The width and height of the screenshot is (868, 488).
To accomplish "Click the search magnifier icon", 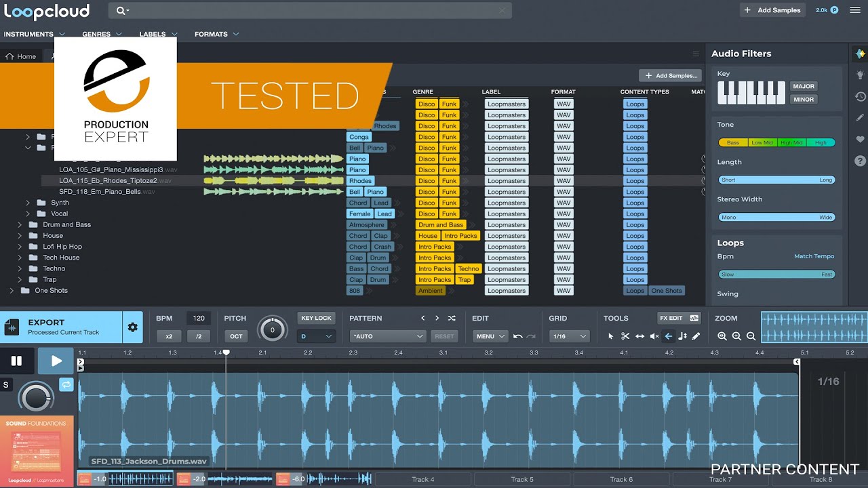I will pos(121,10).
